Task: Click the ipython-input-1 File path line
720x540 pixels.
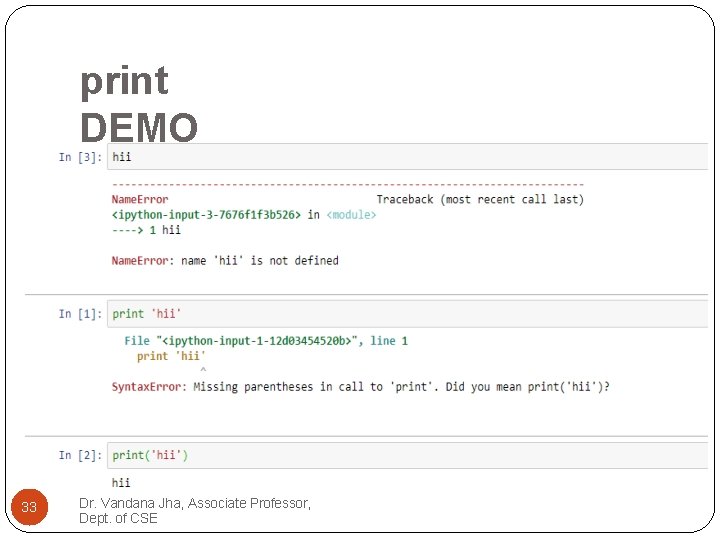Action: [x=266, y=341]
